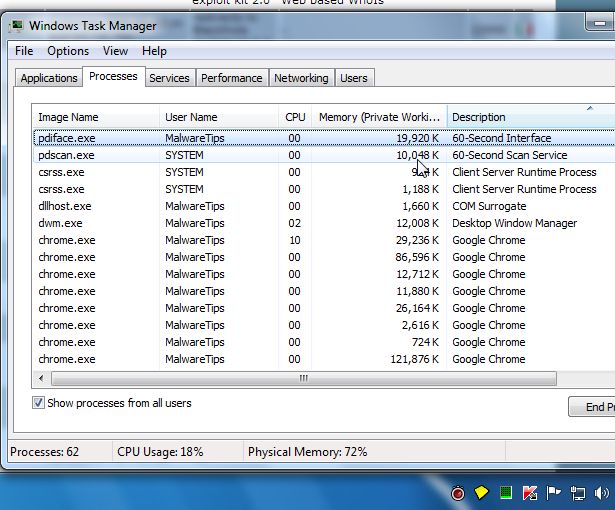Select chrome.exe using 86,596 K memory

[324, 257]
